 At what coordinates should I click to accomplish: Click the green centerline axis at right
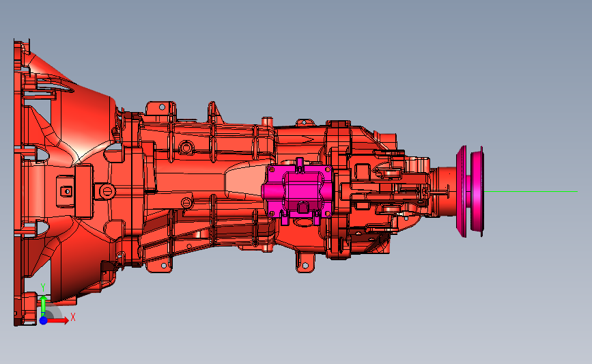[531, 191]
